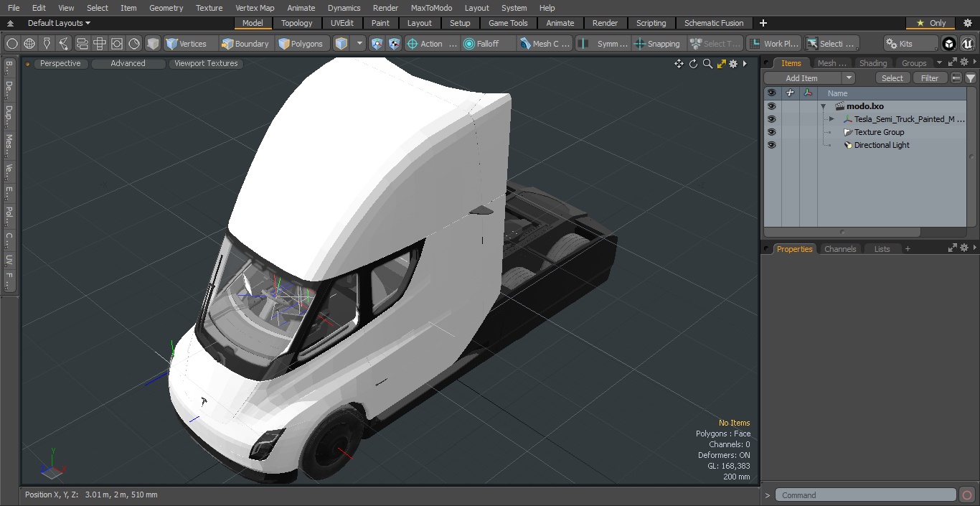Image resolution: width=980 pixels, height=506 pixels.
Task: Click the eye column header in Items list
Action: point(771,93)
